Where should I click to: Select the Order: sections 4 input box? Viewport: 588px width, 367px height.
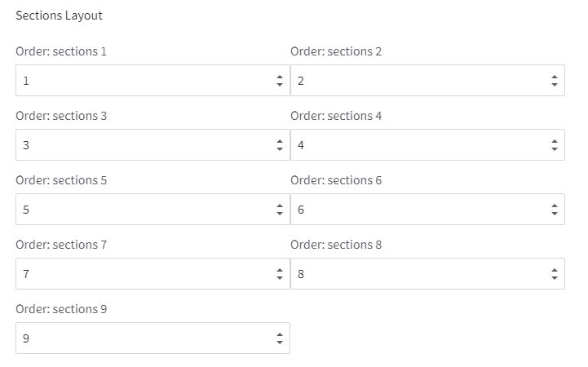coord(418,145)
